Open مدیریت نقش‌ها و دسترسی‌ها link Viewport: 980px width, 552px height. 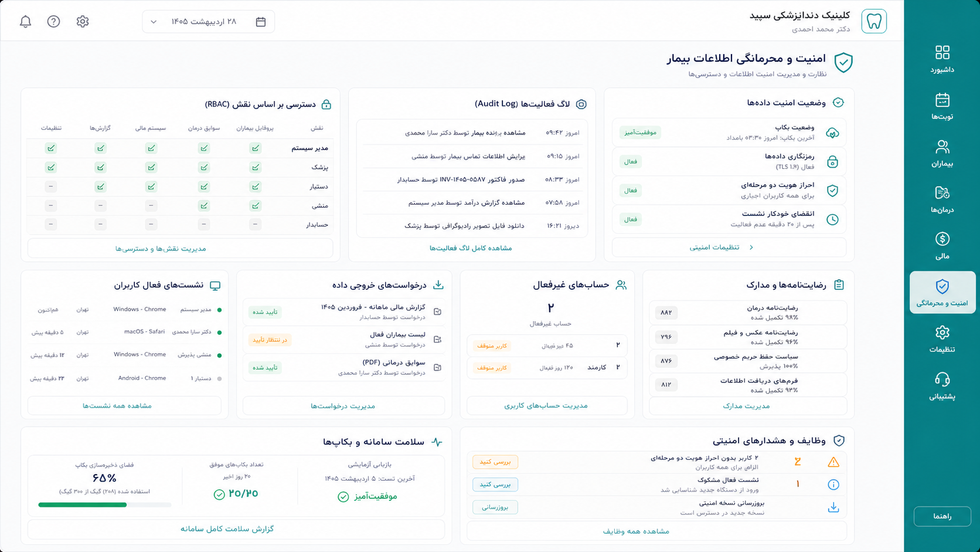(x=180, y=248)
